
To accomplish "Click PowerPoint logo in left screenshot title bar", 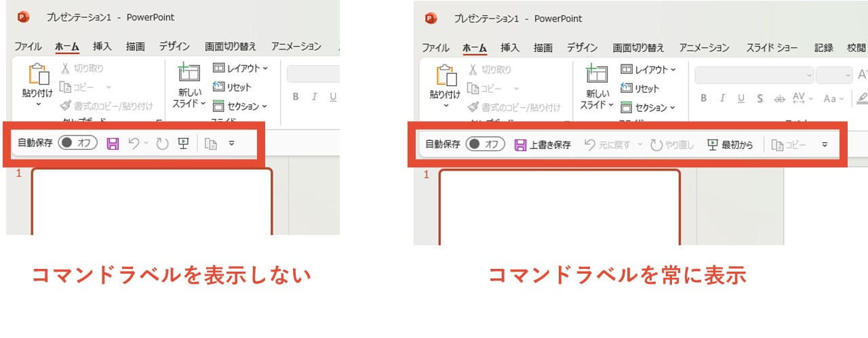I will [24, 17].
